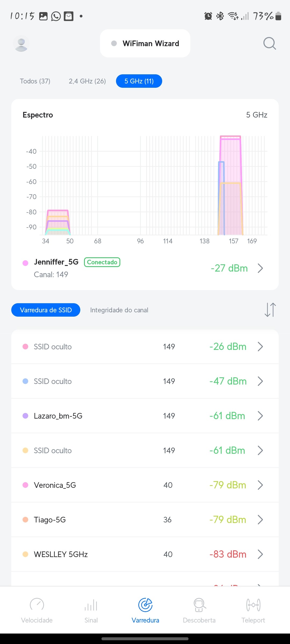Tap the search magnifier icon
This screenshot has width=290, height=644.
pos(270,43)
